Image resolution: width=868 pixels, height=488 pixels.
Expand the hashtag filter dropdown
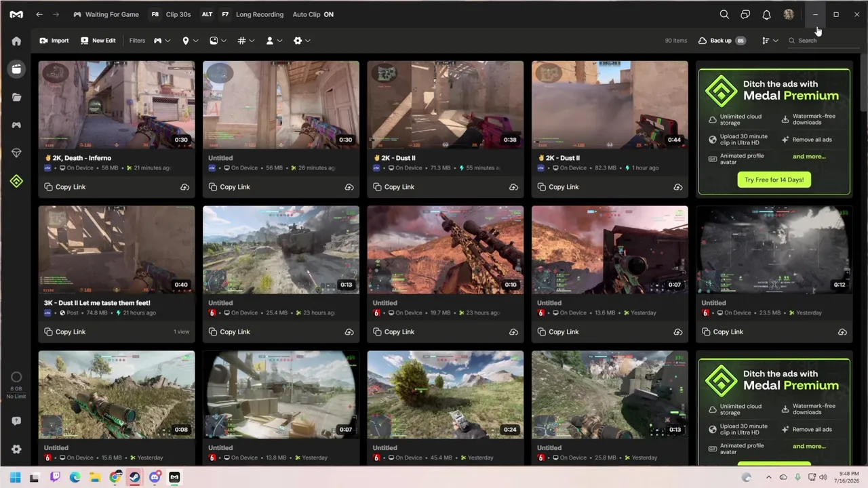[245, 41]
